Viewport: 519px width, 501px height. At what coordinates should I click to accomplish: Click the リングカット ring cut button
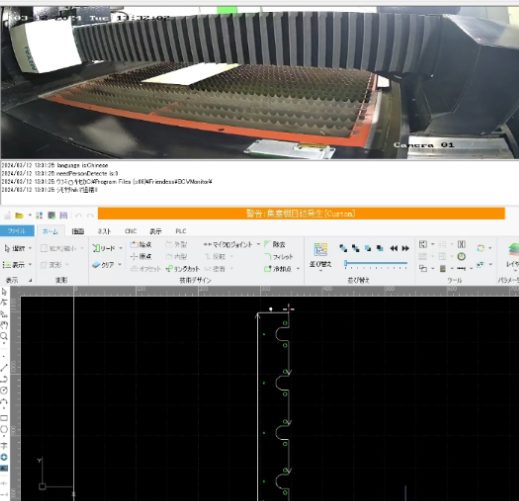[x=183, y=269]
